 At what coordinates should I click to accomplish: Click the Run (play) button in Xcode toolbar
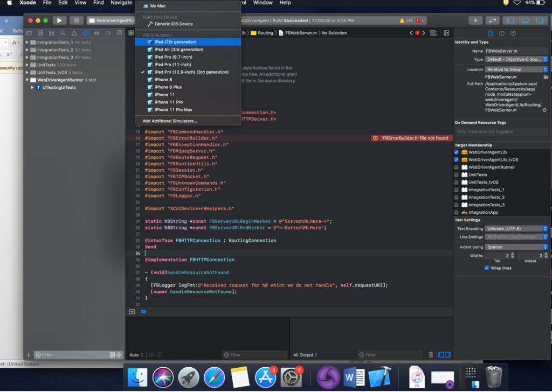point(59,20)
